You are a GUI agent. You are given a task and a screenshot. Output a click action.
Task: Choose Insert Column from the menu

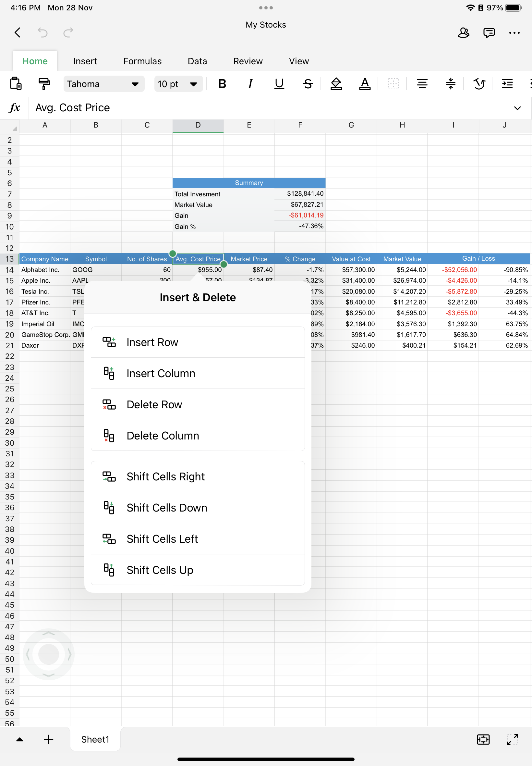click(x=198, y=374)
